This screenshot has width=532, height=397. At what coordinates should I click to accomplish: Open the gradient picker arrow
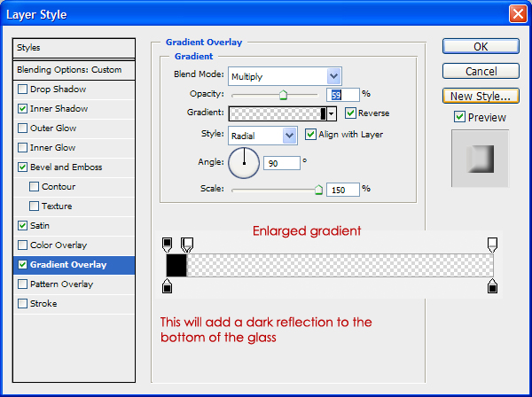click(x=332, y=113)
